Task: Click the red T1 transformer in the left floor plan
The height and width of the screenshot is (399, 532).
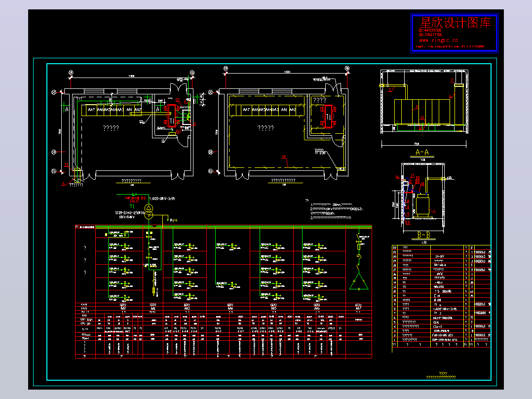Action: tap(172, 116)
